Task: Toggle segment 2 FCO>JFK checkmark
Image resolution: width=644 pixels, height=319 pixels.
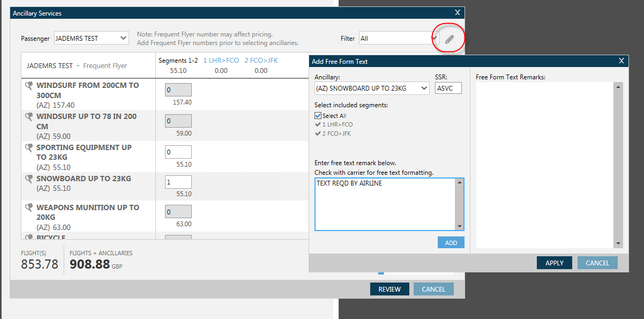Action: 318,133
